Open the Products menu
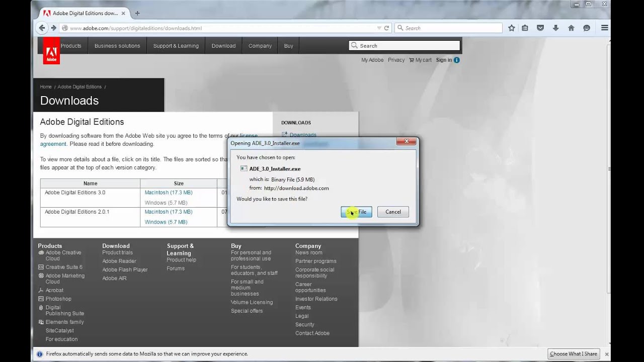Image resolution: width=644 pixels, height=362 pixels. (x=71, y=46)
